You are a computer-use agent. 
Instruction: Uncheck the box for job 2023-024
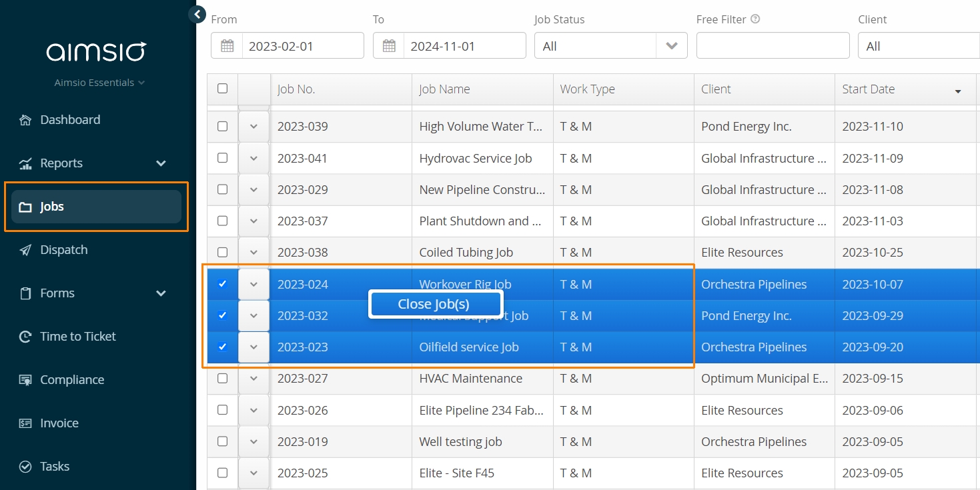(223, 284)
